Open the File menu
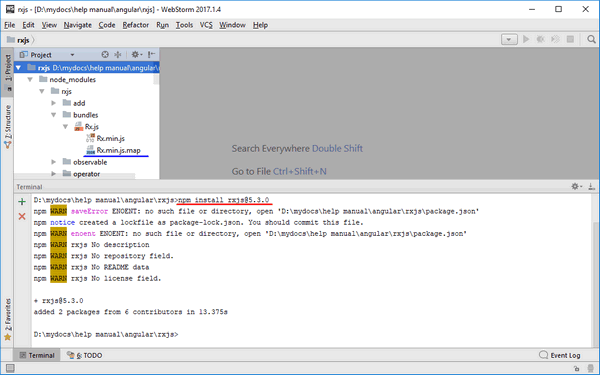Viewport: 600px width, 375px height. tap(10, 25)
